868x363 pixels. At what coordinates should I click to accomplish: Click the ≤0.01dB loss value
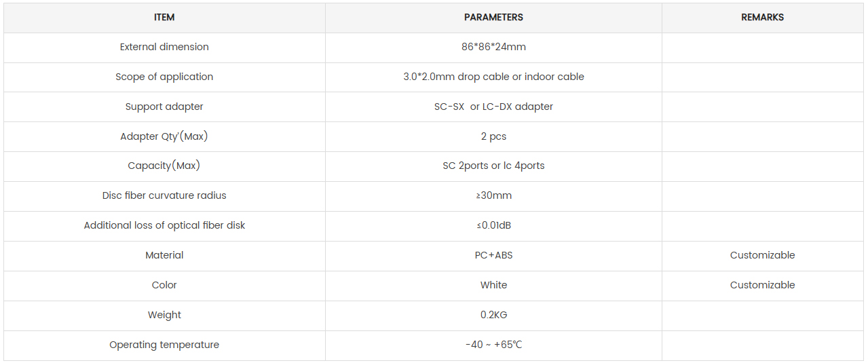pyautogui.click(x=493, y=225)
